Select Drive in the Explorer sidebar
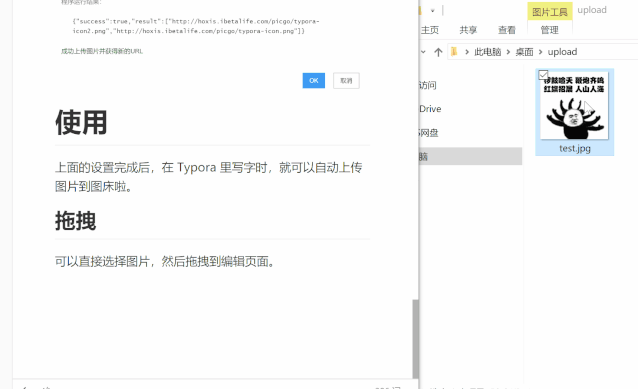Image resolution: width=638 pixels, height=389 pixels. 430,109
